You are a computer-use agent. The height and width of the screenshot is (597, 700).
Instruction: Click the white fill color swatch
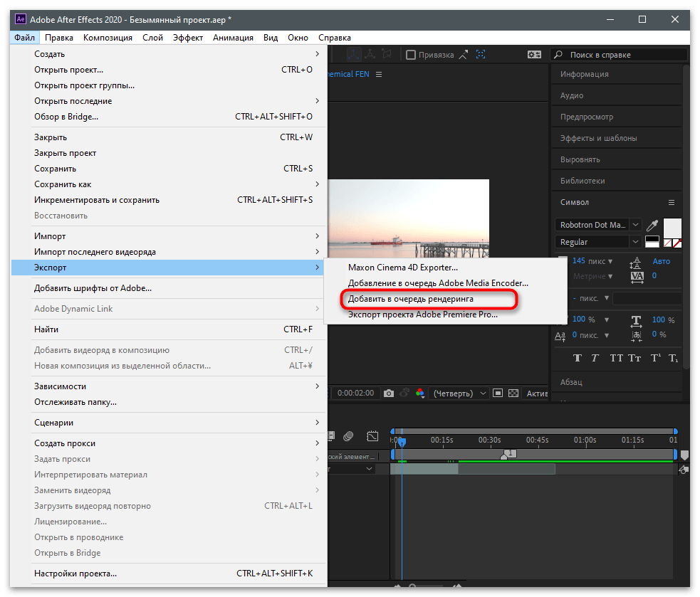[672, 228]
